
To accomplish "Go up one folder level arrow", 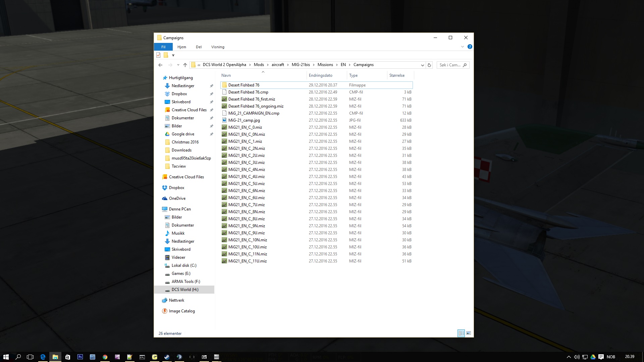I will coord(185,65).
